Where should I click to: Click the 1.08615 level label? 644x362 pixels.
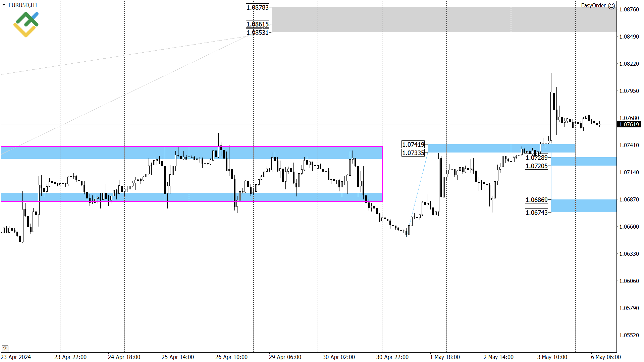tap(257, 24)
